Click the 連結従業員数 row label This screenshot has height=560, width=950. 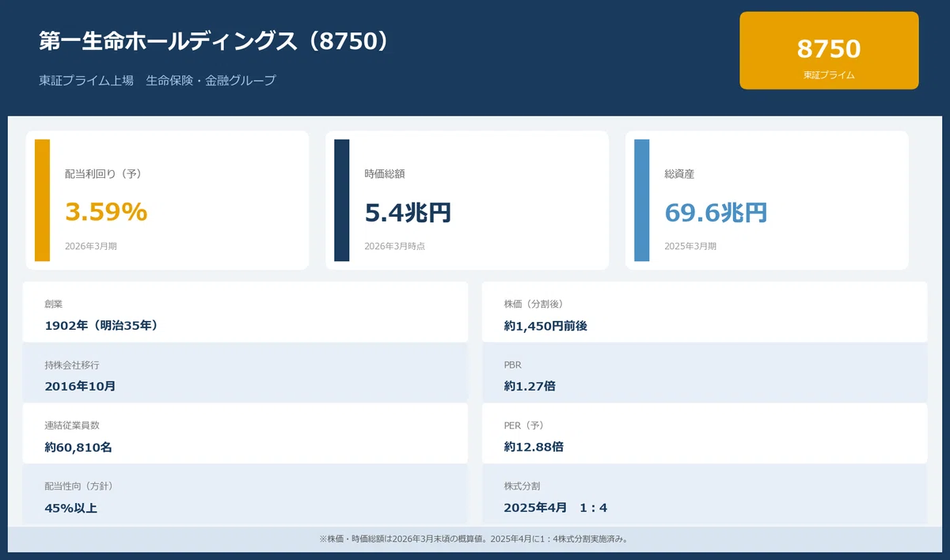(72, 426)
